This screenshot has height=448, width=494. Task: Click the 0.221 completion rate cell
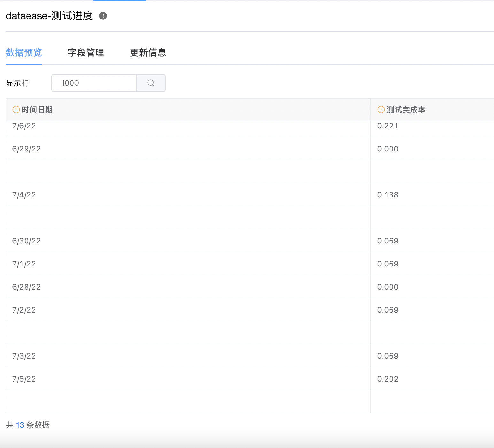pos(388,126)
